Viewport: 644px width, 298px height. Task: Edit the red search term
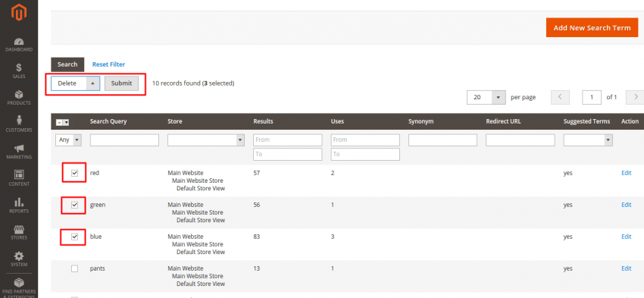[x=626, y=173]
